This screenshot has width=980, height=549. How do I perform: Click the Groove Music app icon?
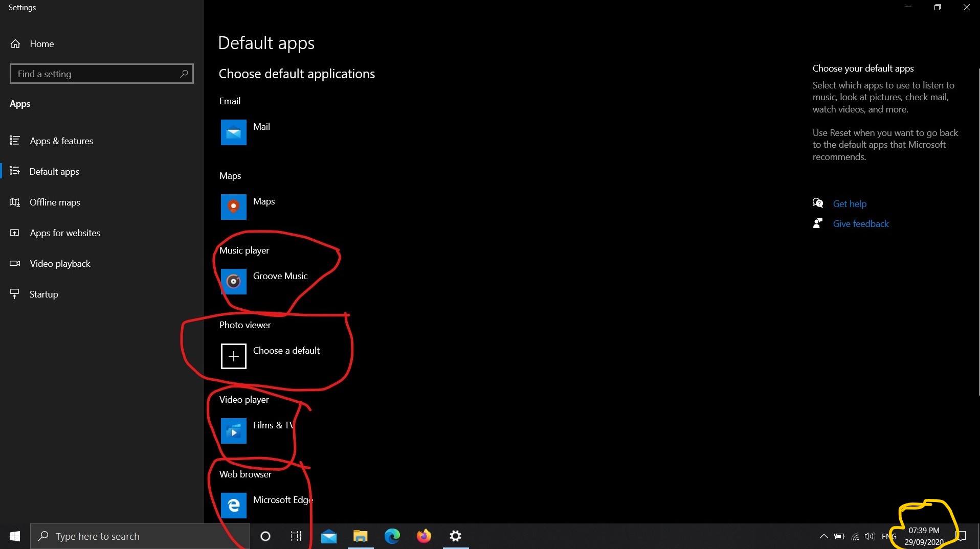click(x=233, y=282)
